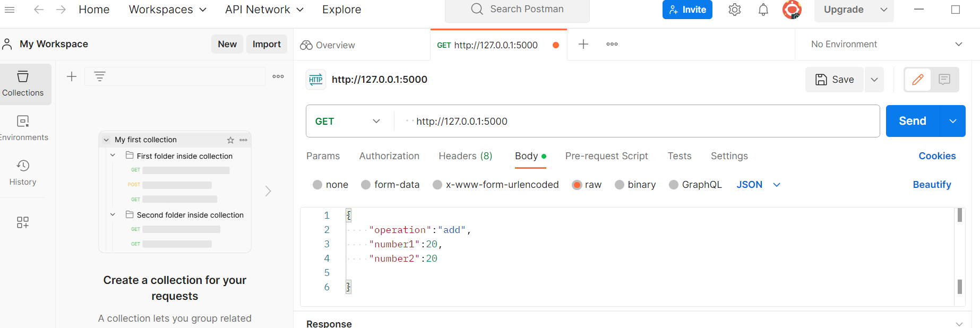Open the GET method dropdown
This screenshot has width=980, height=328.
point(348,122)
